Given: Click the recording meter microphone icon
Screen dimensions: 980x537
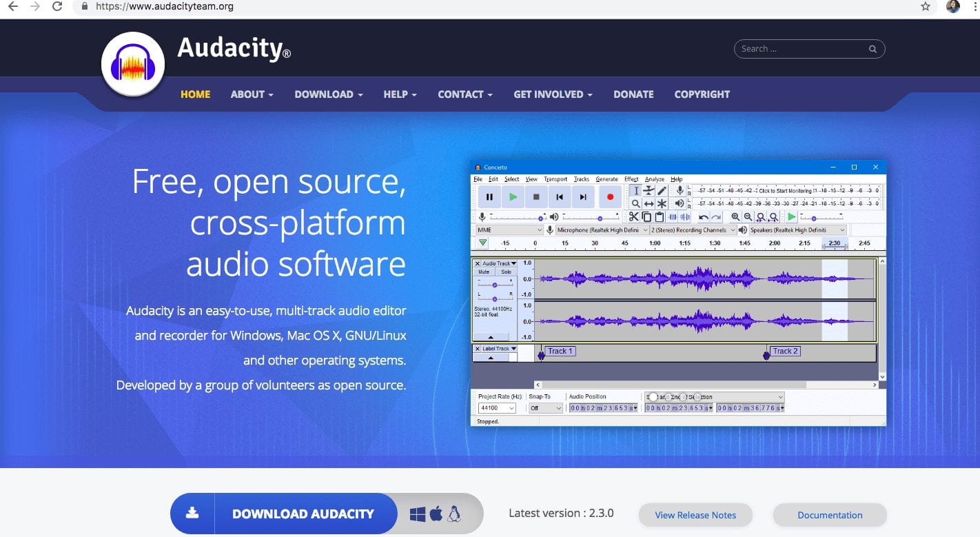Looking at the screenshot, I should [680, 190].
